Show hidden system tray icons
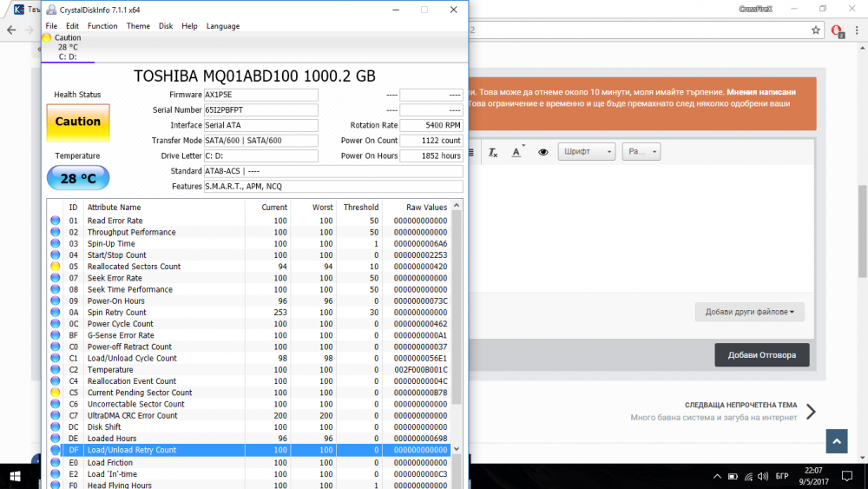The width and height of the screenshot is (868, 489). tap(717, 476)
